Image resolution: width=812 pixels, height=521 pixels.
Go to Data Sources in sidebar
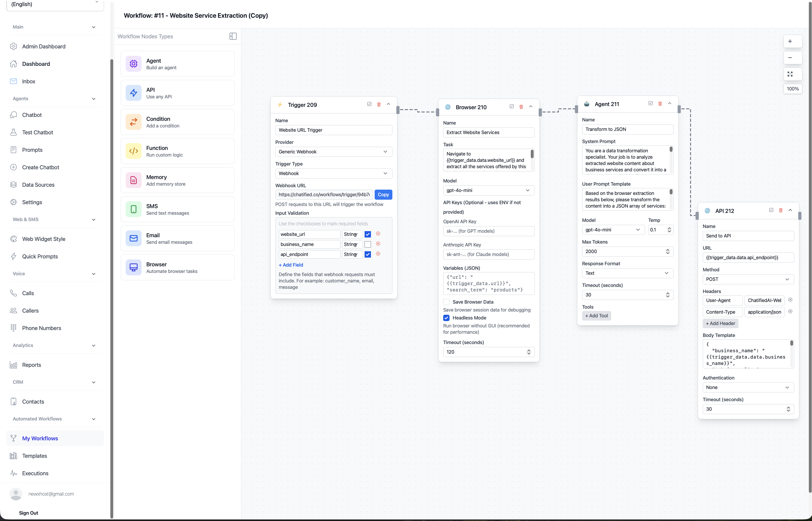coord(38,185)
